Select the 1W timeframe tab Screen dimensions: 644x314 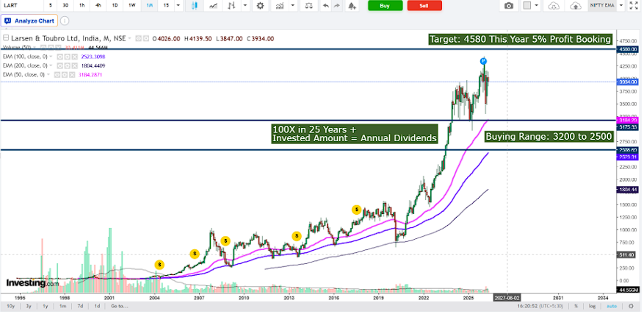pos(132,5)
